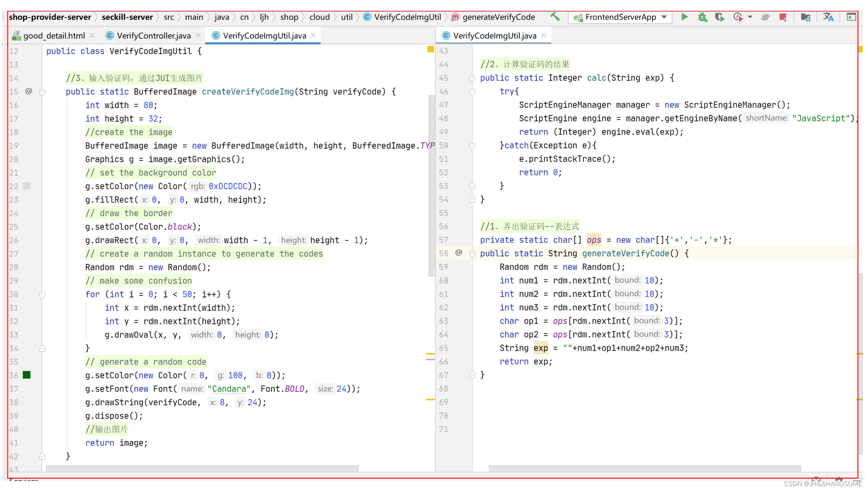868x490 pixels.
Task: Collapse the for loop fold marker
Action: (x=42, y=294)
